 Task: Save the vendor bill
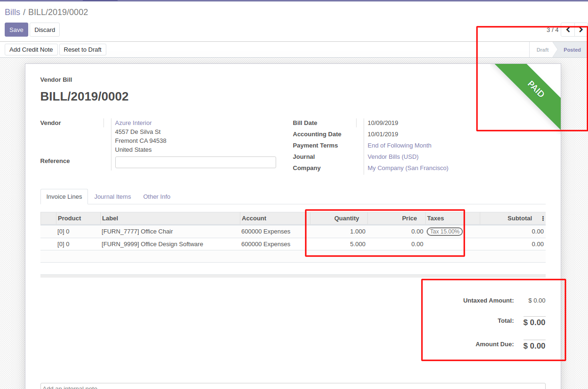[x=16, y=29]
